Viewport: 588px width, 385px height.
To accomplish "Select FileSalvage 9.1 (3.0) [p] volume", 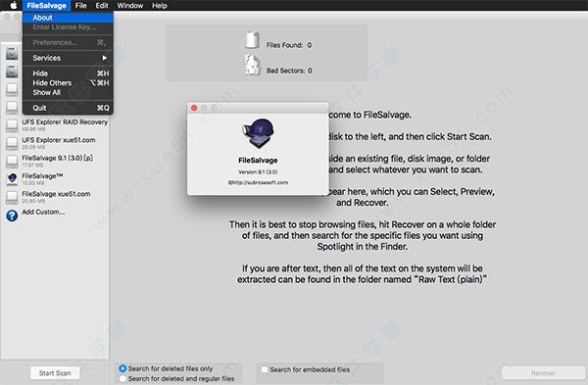I will point(55,162).
